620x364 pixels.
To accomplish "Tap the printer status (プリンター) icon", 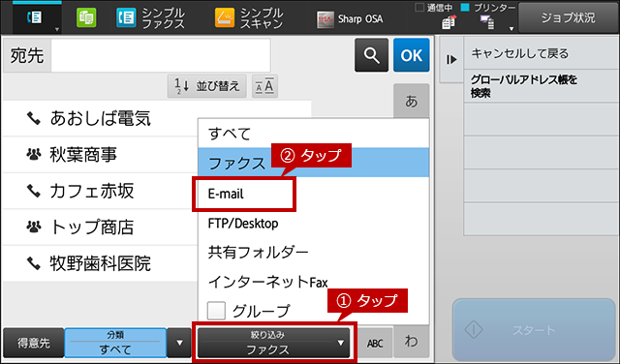I will tap(486, 22).
